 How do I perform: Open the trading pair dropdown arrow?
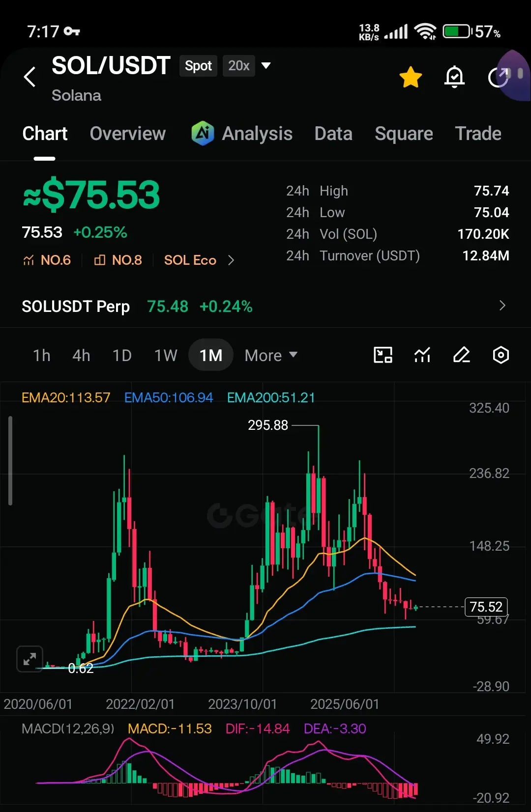[266, 65]
